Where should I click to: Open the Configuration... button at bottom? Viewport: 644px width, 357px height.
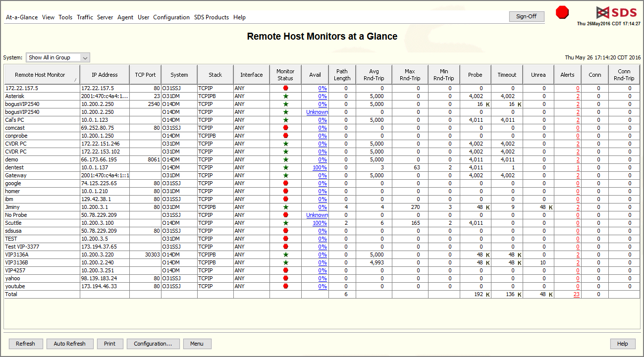point(153,344)
